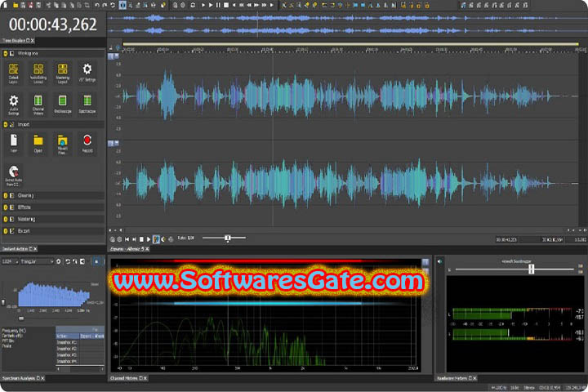Click the Pause button in top toolbar
Screen dimensions: 588x392
tap(218, 5)
